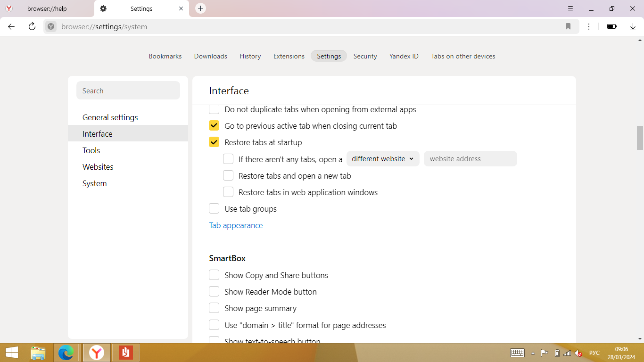Uncheck Go to previous active tab option

click(x=214, y=126)
